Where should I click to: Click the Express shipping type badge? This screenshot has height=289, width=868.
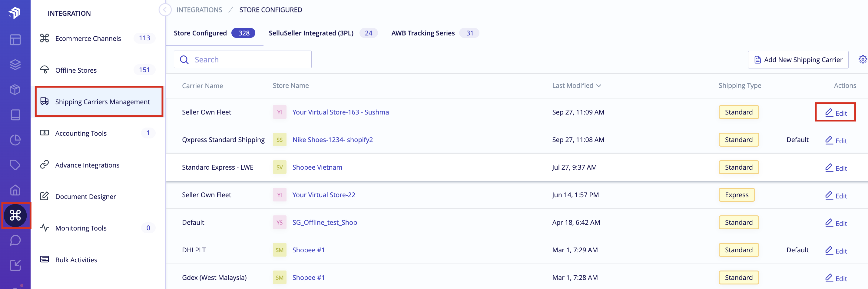[737, 195]
